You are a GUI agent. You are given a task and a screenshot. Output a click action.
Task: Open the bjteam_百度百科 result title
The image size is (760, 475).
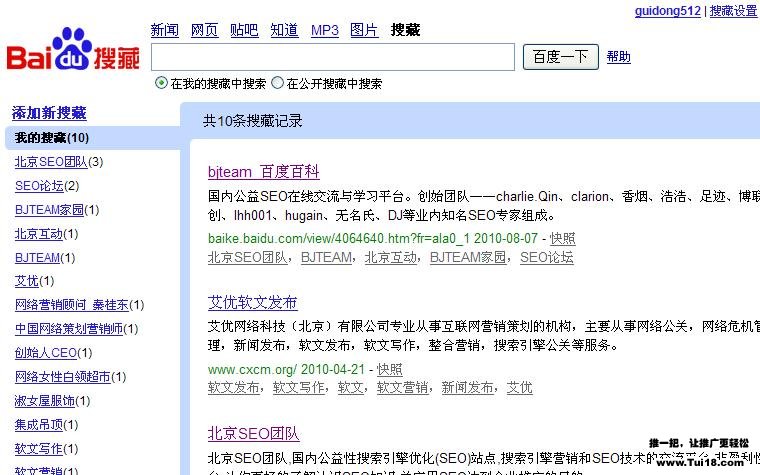coord(264,172)
